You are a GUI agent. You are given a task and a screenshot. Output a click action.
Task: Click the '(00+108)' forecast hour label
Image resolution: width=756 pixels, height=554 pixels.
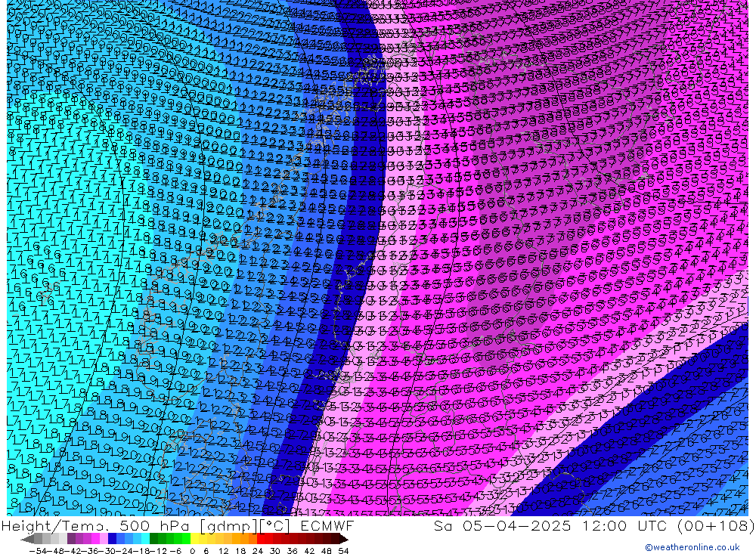point(717,526)
